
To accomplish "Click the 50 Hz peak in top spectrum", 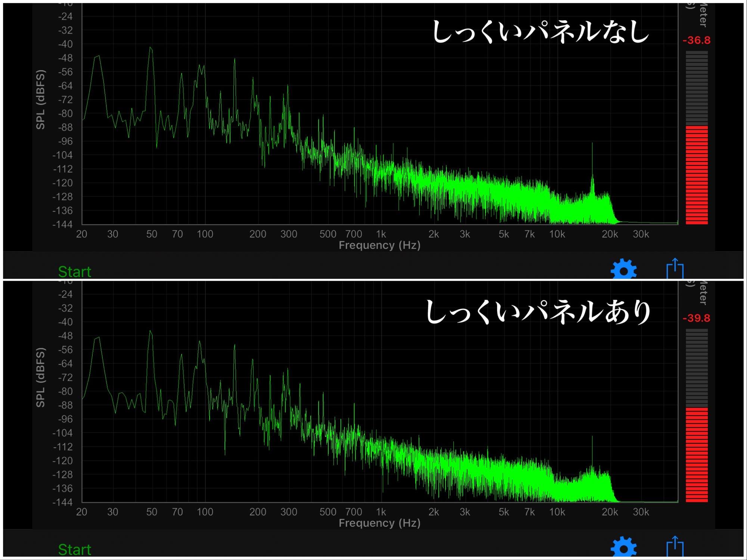I will pyautogui.click(x=151, y=49).
